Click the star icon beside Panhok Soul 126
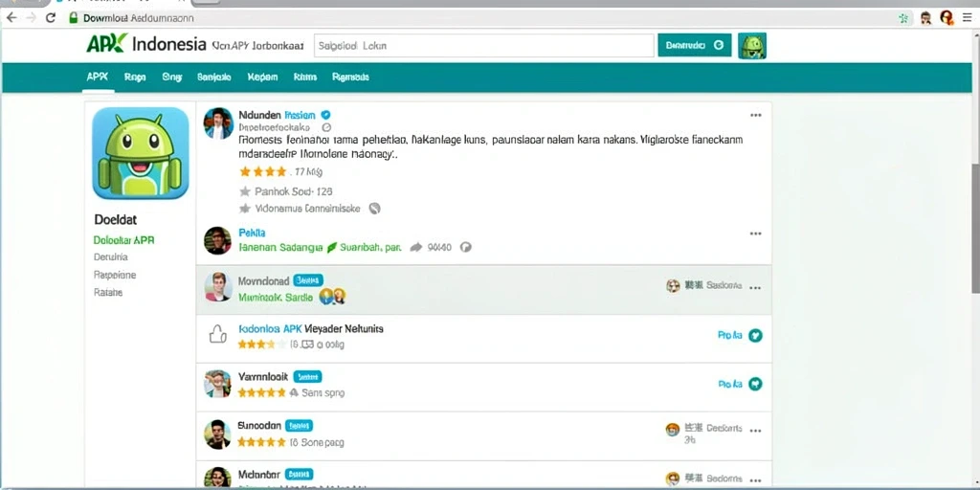The width and height of the screenshot is (980, 490). click(x=245, y=191)
